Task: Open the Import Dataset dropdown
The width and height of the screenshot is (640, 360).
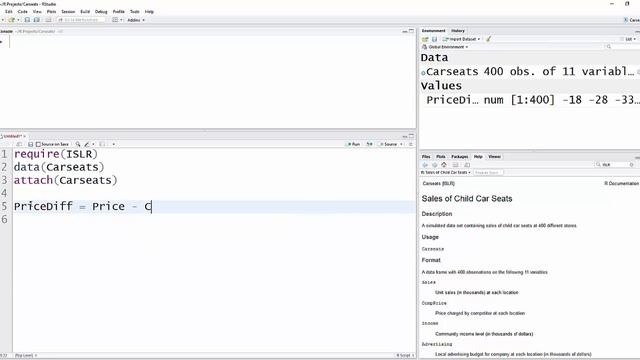Action: click(x=461, y=39)
